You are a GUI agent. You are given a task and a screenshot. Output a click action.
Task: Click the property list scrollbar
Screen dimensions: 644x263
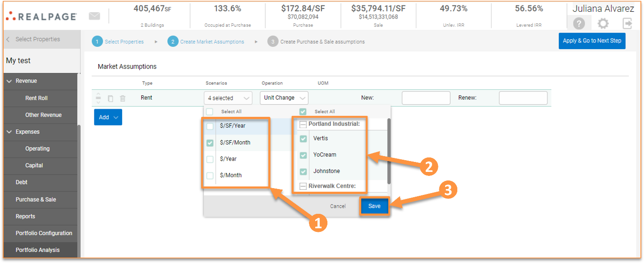click(389, 151)
